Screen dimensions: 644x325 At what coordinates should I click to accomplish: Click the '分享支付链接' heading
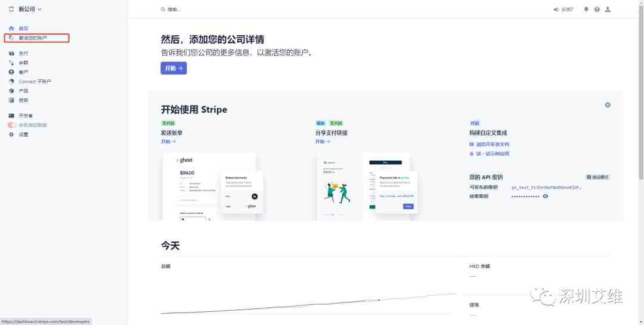[332, 133]
